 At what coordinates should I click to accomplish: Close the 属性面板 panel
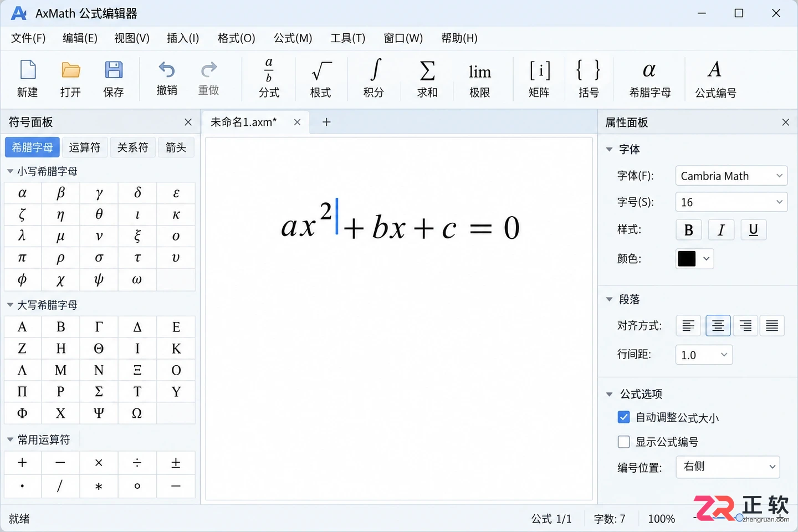click(785, 122)
